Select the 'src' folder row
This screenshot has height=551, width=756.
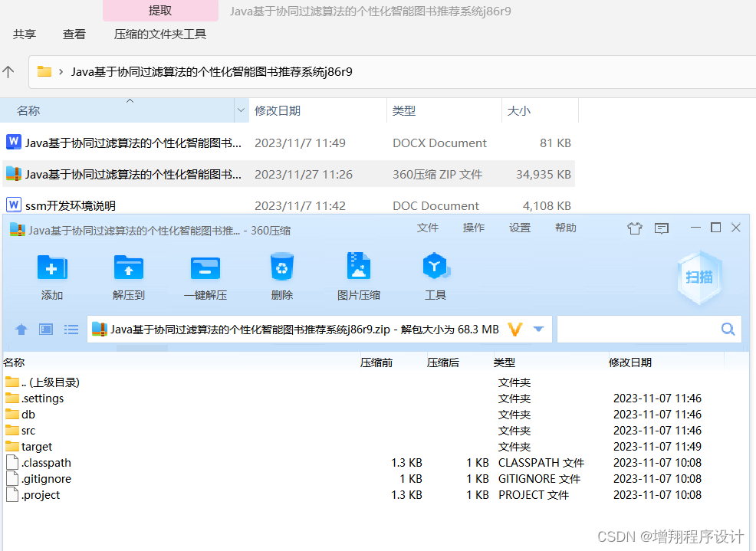coord(376,431)
